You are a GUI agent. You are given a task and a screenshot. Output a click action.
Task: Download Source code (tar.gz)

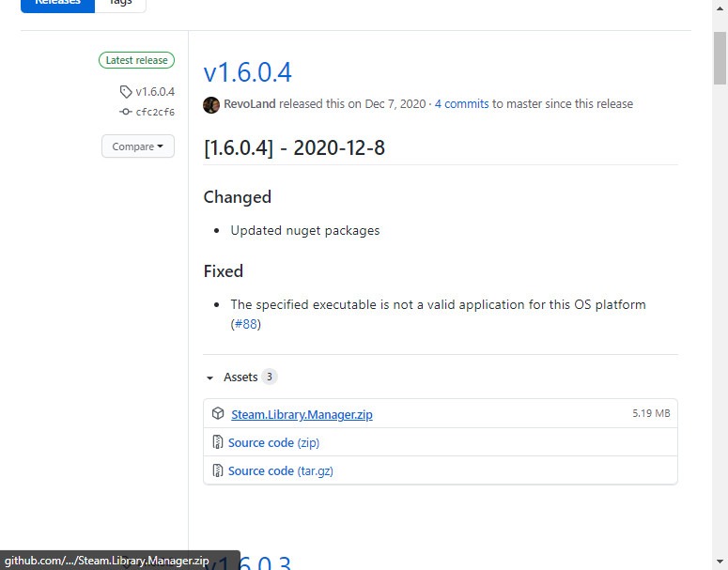click(x=281, y=471)
